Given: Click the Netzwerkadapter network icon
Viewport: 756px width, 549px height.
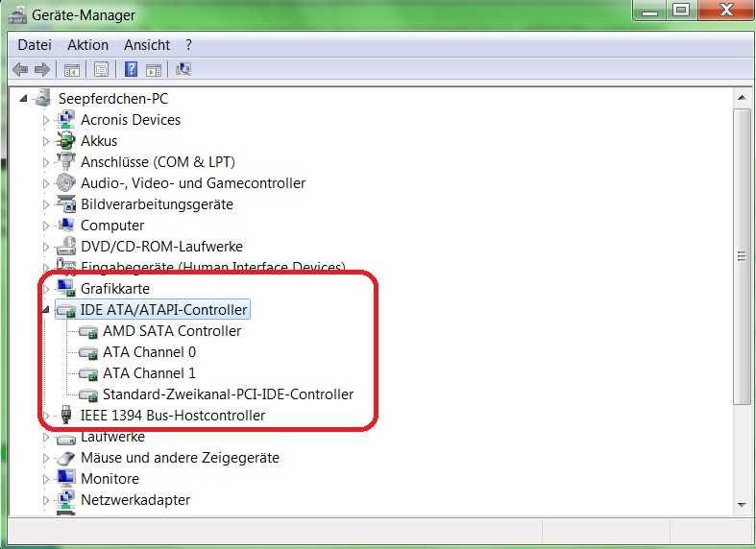Looking at the screenshot, I should pos(65,499).
